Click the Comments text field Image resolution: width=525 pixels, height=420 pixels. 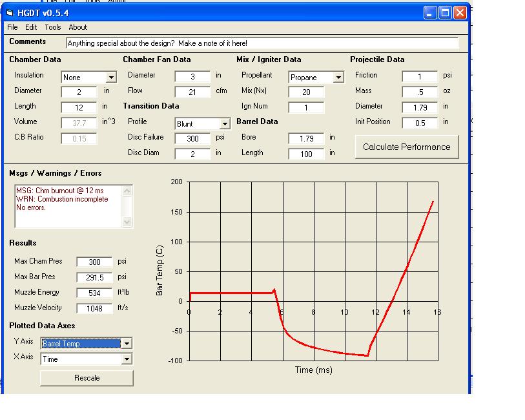coord(262,43)
